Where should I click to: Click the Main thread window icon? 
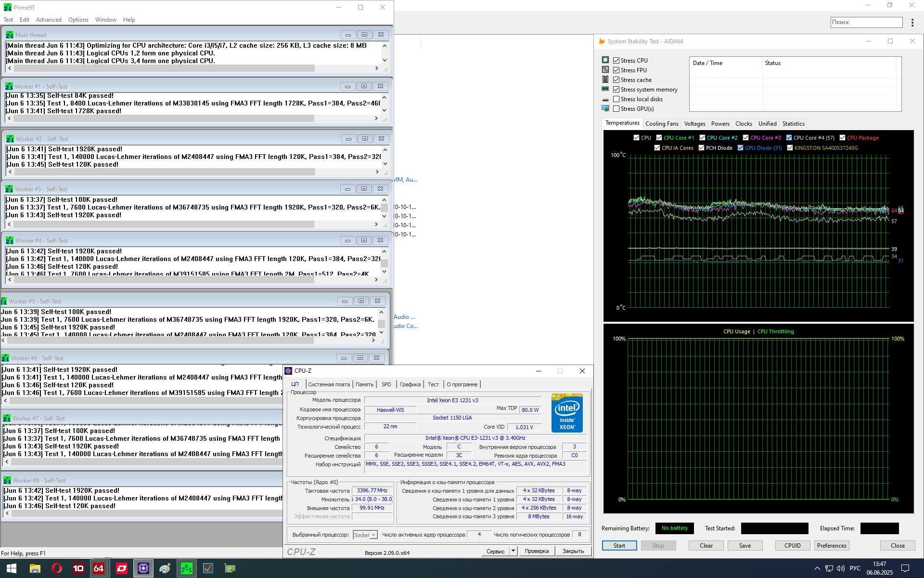coord(9,35)
